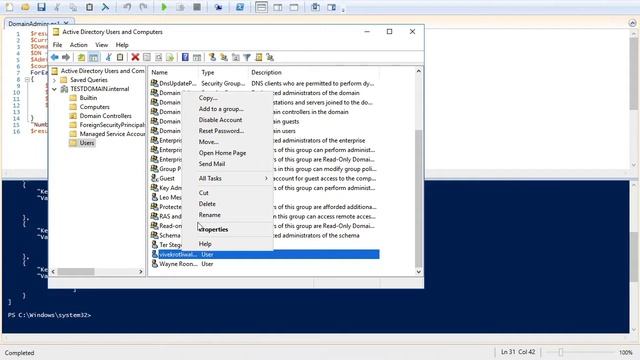Click the funnel Filter Options icon
Screen dimensions: 640x360
point(247,57)
